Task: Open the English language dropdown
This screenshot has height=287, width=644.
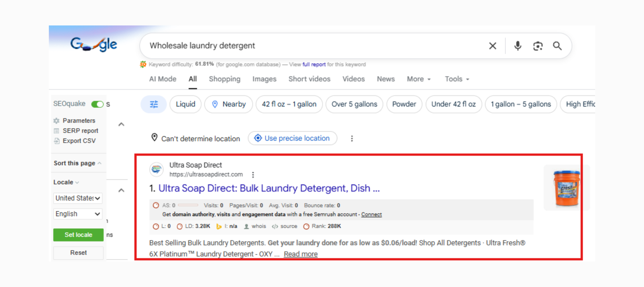Action: [78, 214]
